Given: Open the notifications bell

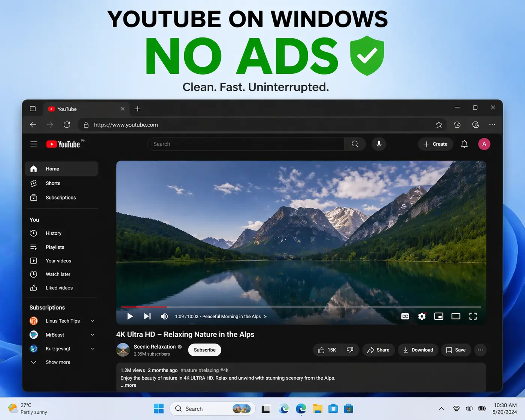Looking at the screenshot, I should [464, 144].
